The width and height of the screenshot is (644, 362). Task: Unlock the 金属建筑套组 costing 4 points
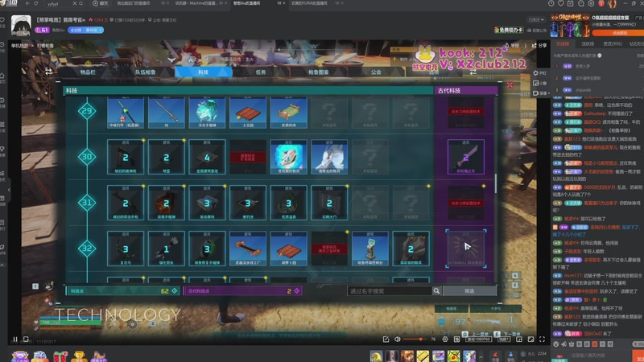point(207,157)
